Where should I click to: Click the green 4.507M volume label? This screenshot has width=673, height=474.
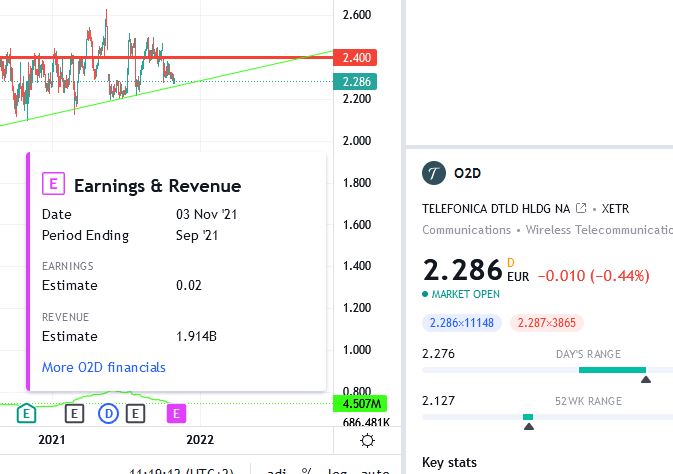click(360, 404)
